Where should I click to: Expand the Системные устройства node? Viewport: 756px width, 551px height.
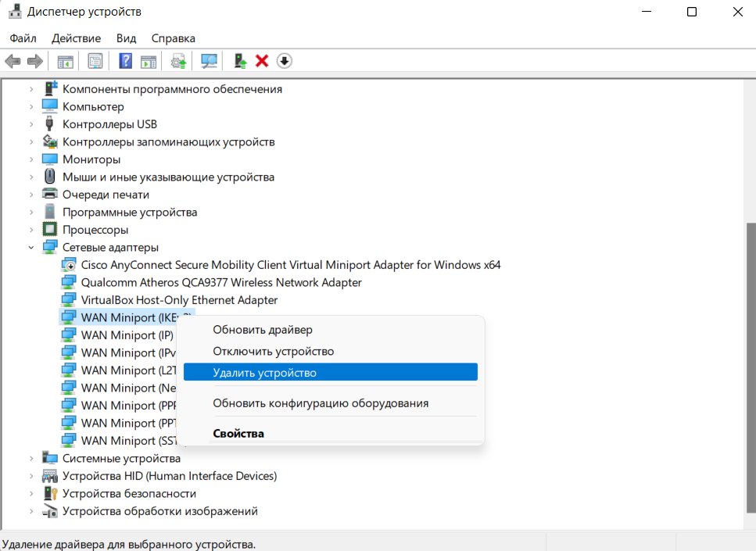click(31, 459)
